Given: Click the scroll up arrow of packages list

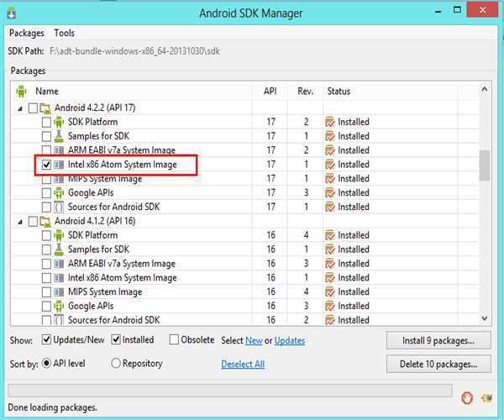Looking at the screenshot, I should [x=485, y=90].
